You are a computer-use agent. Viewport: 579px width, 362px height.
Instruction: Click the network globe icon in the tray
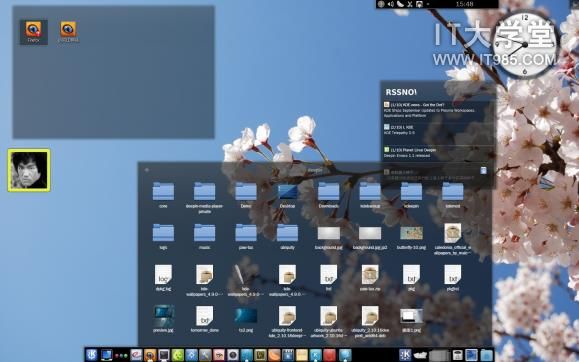381,4
